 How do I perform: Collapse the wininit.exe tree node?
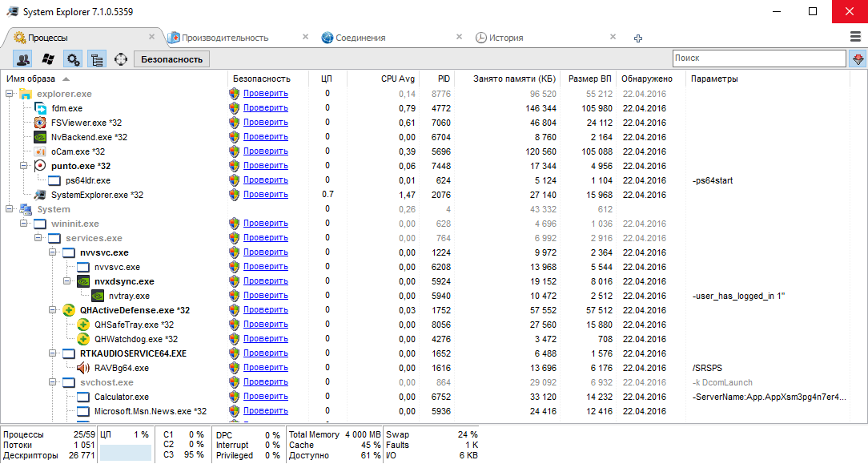tap(24, 223)
